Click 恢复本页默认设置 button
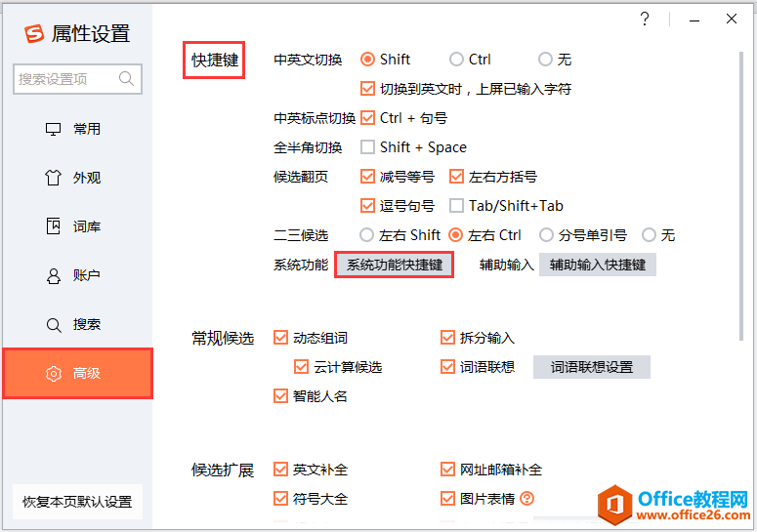The width and height of the screenshot is (757, 532). coord(77,502)
